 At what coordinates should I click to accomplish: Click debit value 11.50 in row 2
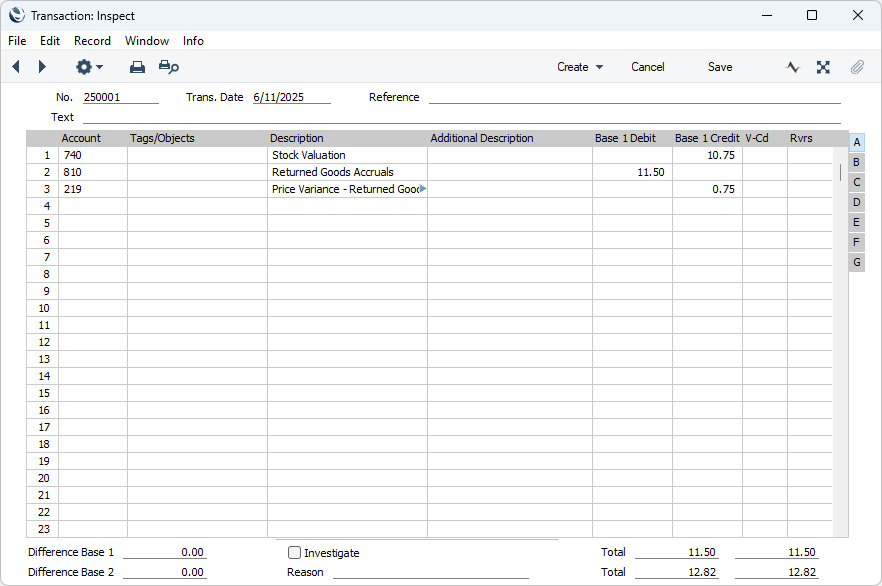[650, 172]
